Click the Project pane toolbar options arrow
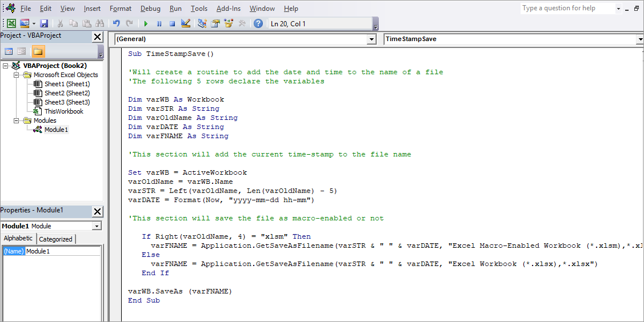Screen dimensions: 644x322 click(x=101, y=53)
